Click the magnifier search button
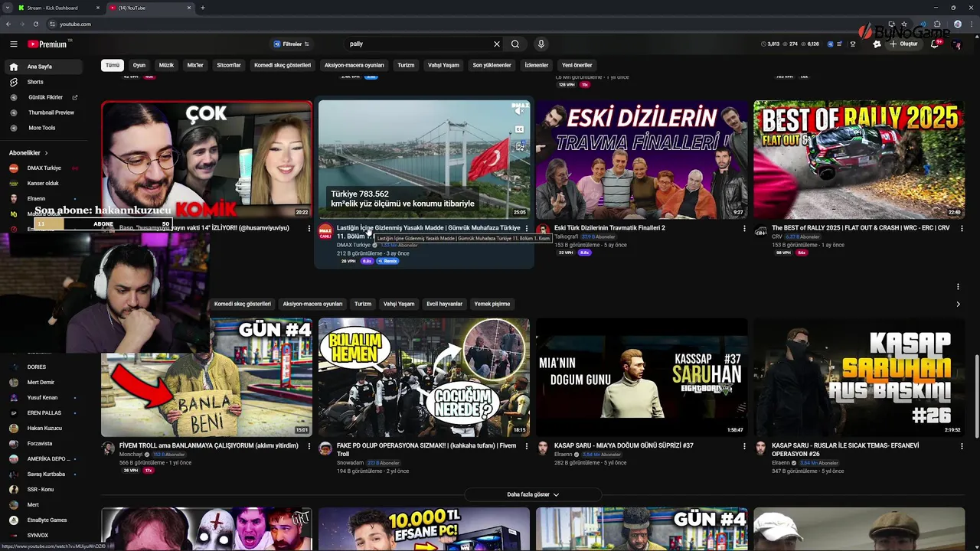This screenshot has height=551, width=980. [x=515, y=44]
